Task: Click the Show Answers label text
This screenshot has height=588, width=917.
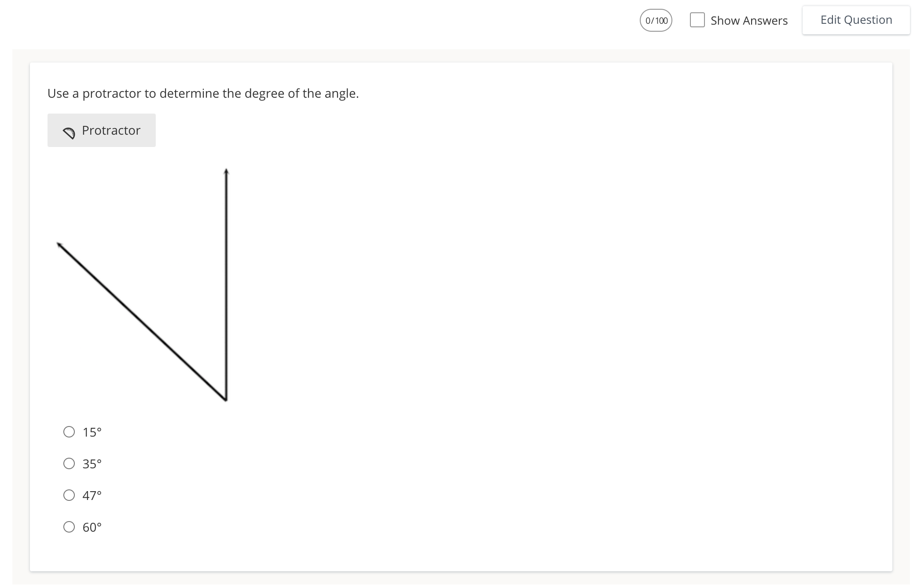Action: click(749, 21)
